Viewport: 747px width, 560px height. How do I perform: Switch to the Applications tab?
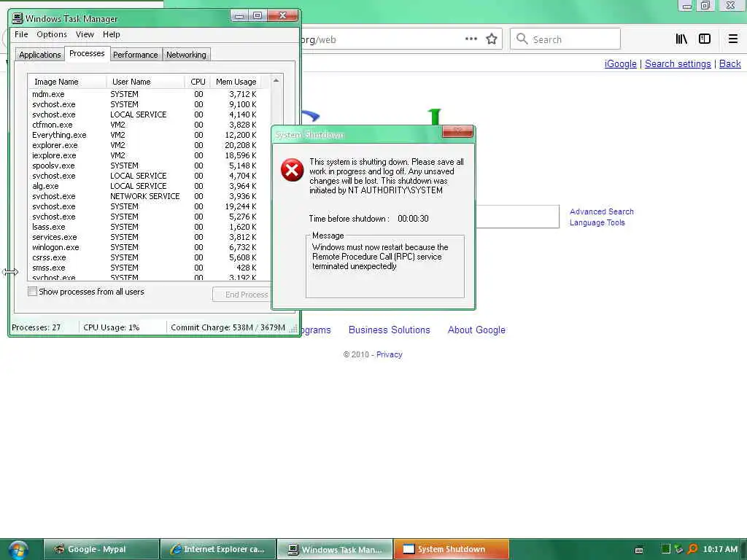[39, 55]
